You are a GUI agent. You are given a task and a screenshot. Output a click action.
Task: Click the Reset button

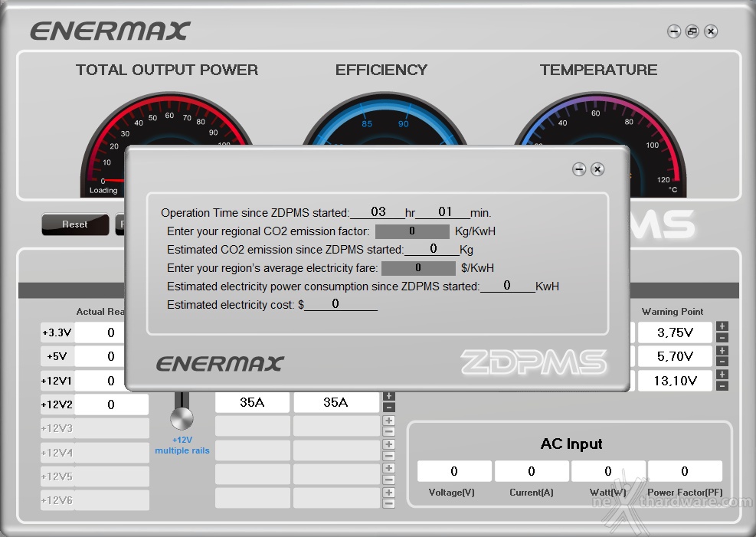(75, 224)
